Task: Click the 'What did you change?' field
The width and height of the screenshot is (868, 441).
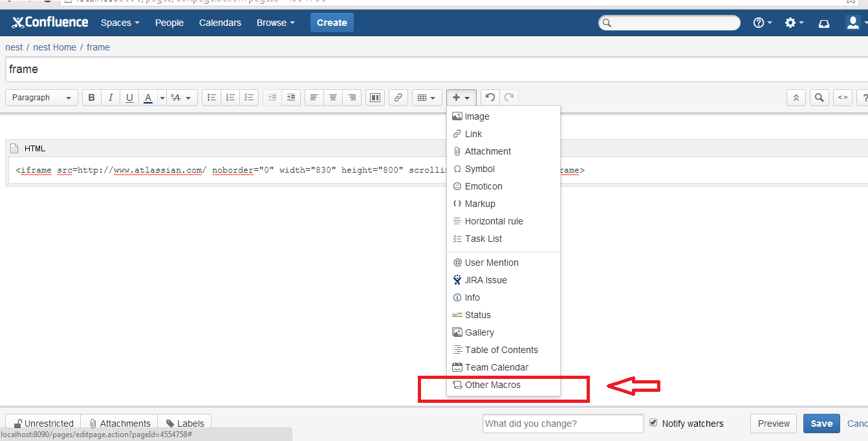Action: pyautogui.click(x=563, y=424)
